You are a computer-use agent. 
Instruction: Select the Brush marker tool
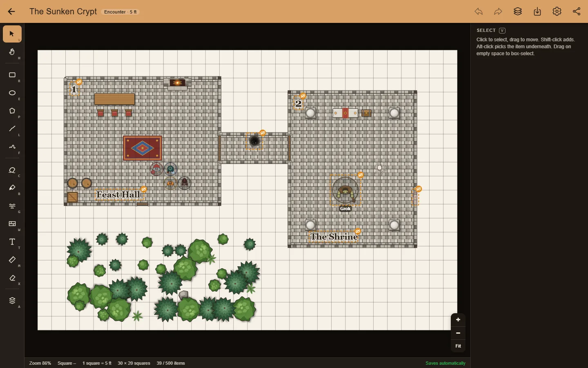point(12,188)
